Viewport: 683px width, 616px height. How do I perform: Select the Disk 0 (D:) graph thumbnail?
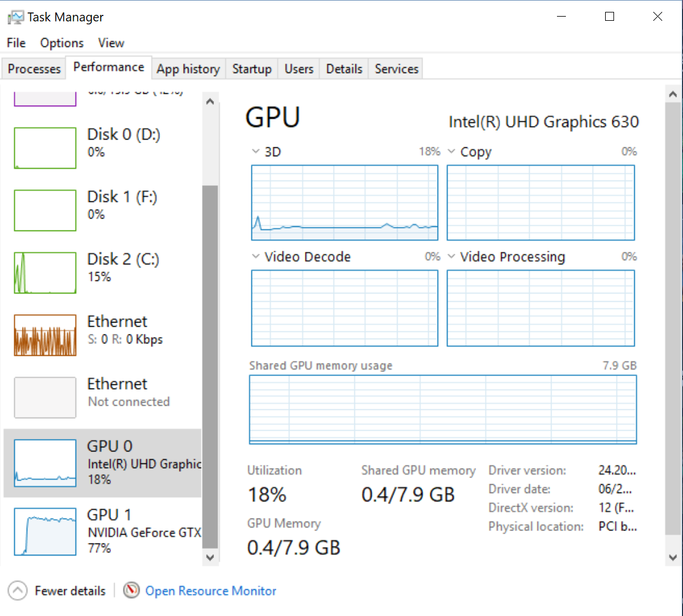pos(45,148)
